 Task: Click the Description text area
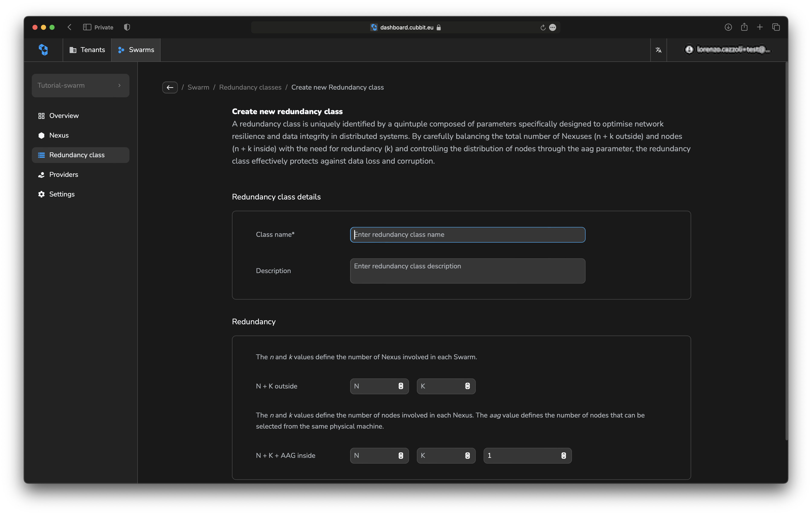[467, 271]
